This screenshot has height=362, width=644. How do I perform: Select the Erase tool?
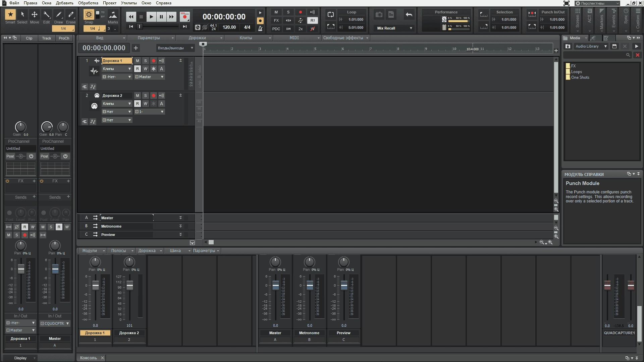point(71,14)
